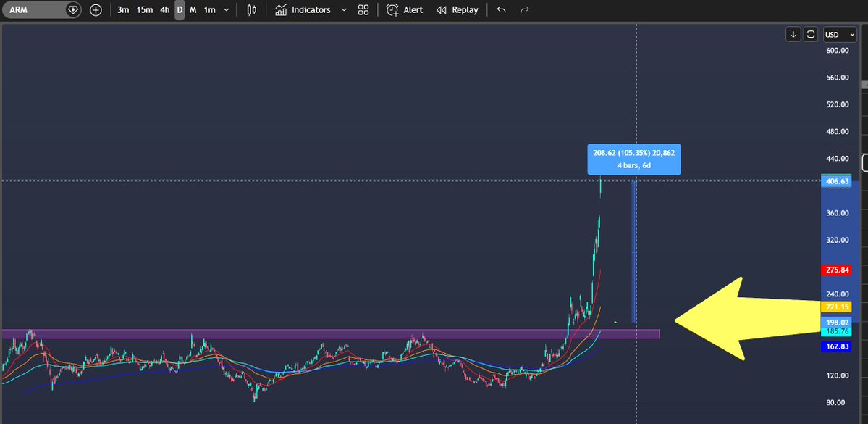Open the candlestick chart type selector
The width and height of the screenshot is (868, 424).
click(x=252, y=10)
